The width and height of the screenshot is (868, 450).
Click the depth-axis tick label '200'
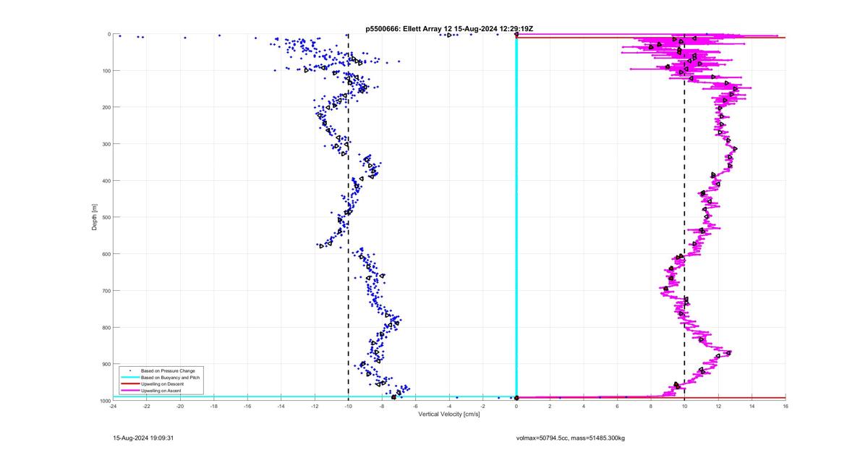click(105, 107)
